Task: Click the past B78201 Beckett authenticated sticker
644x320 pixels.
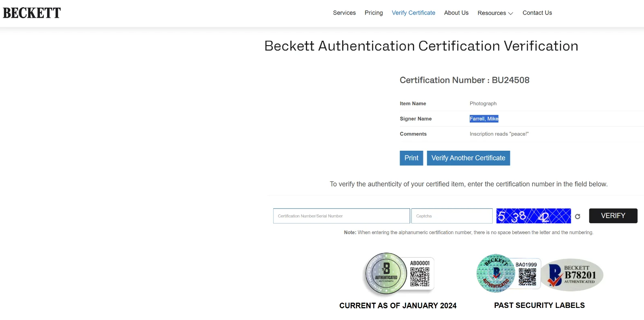Action: (572, 275)
